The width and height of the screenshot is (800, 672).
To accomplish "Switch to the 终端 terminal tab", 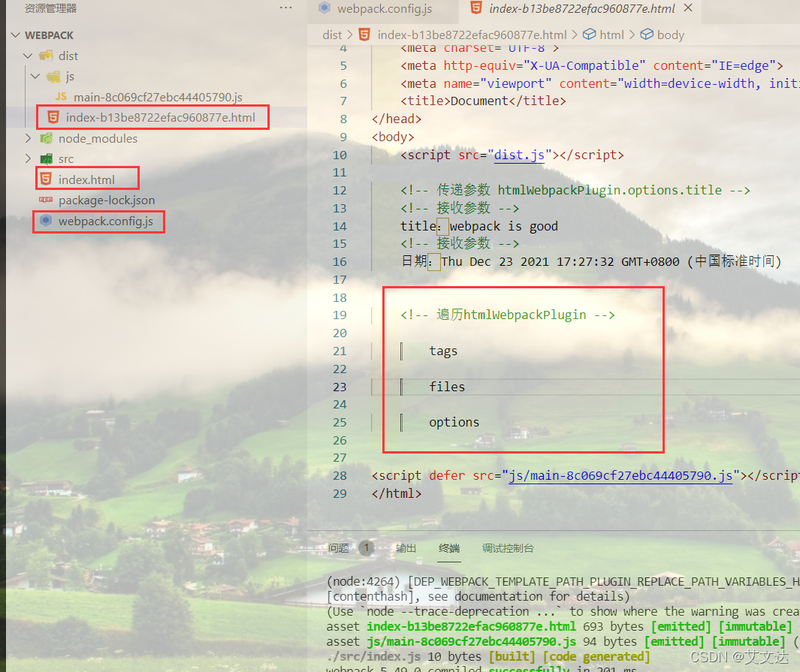I will [x=449, y=548].
